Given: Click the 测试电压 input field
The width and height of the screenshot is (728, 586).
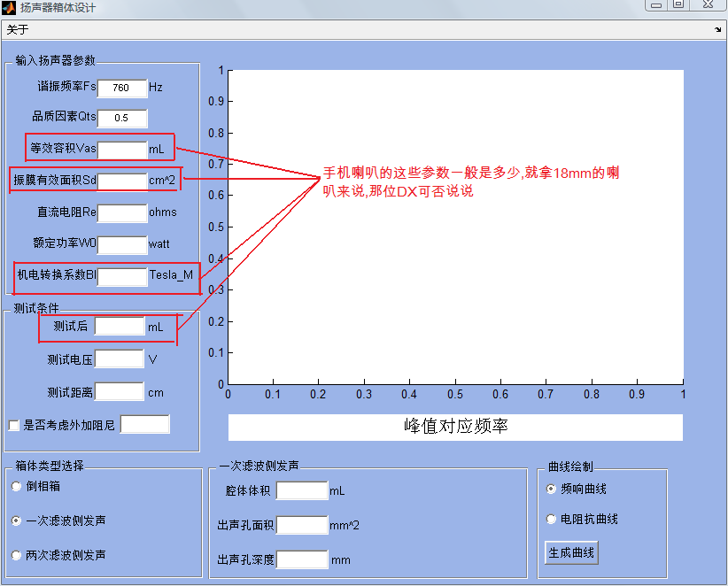Looking at the screenshot, I should pos(119,359).
